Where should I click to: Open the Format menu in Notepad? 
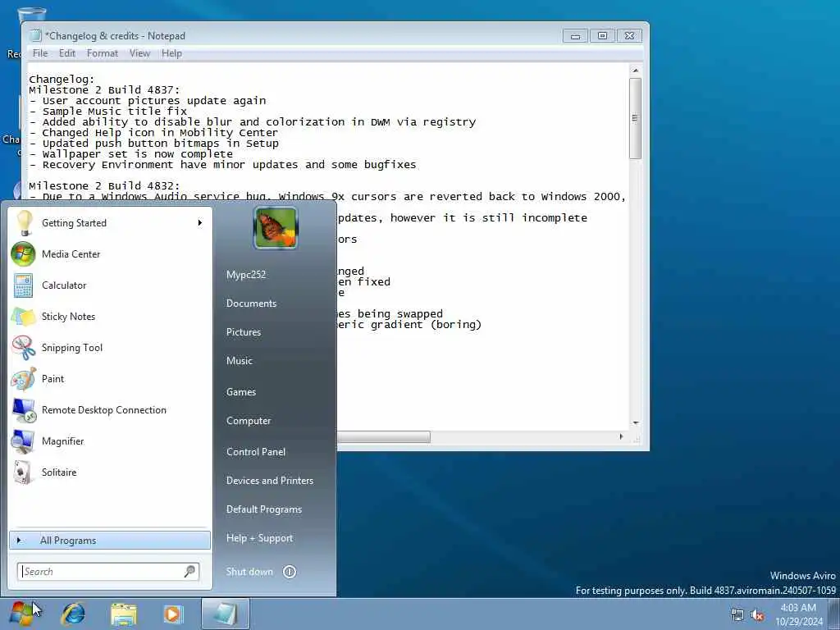[x=103, y=53]
